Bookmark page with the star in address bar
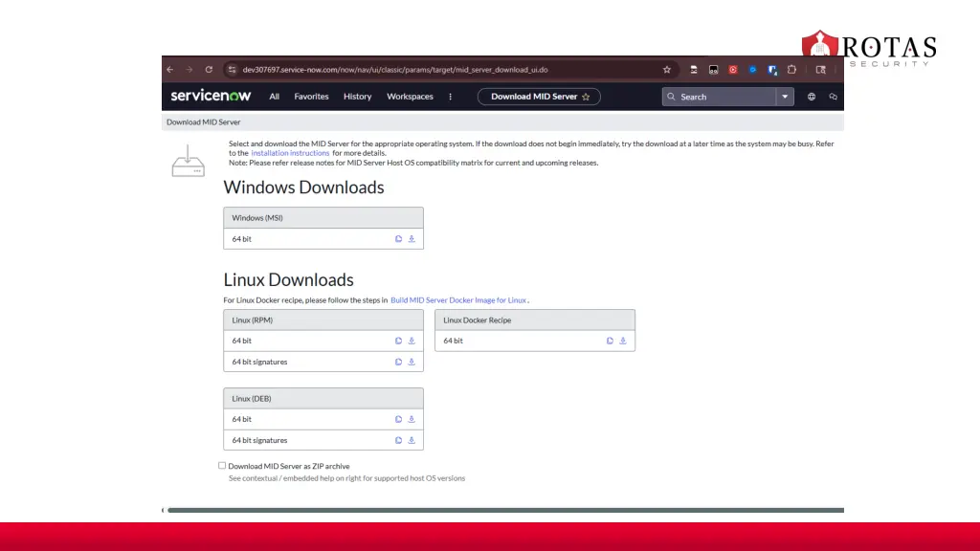 pyautogui.click(x=667, y=69)
